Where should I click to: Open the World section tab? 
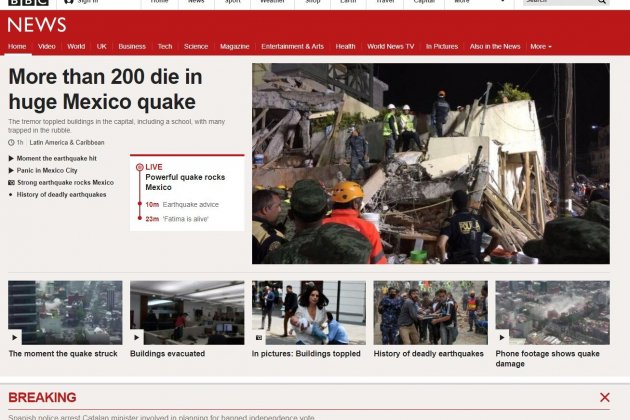76,47
